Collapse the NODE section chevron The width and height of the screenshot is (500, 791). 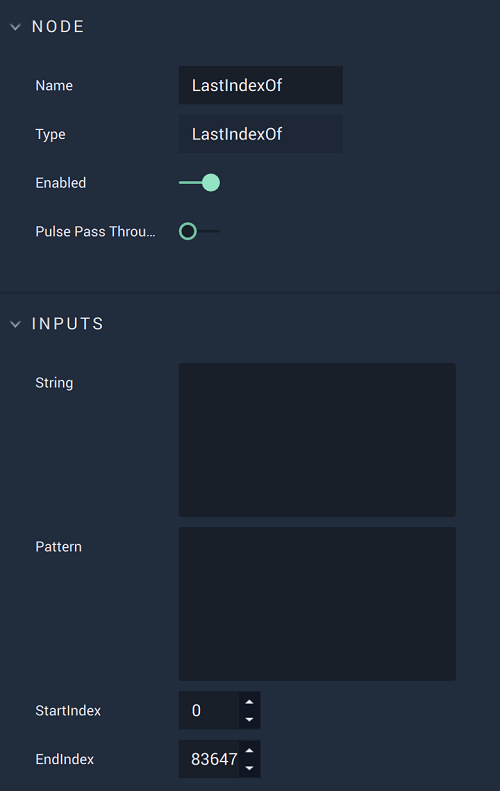tap(16, 27)
